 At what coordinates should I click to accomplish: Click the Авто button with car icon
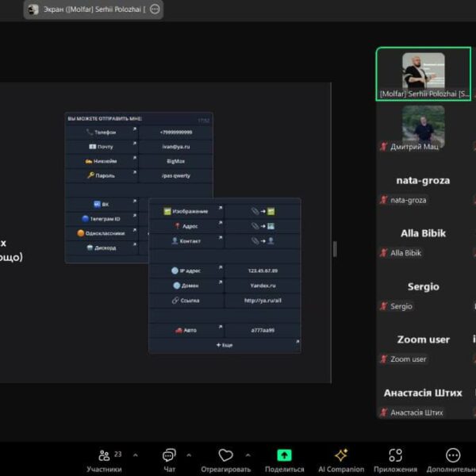186,330
